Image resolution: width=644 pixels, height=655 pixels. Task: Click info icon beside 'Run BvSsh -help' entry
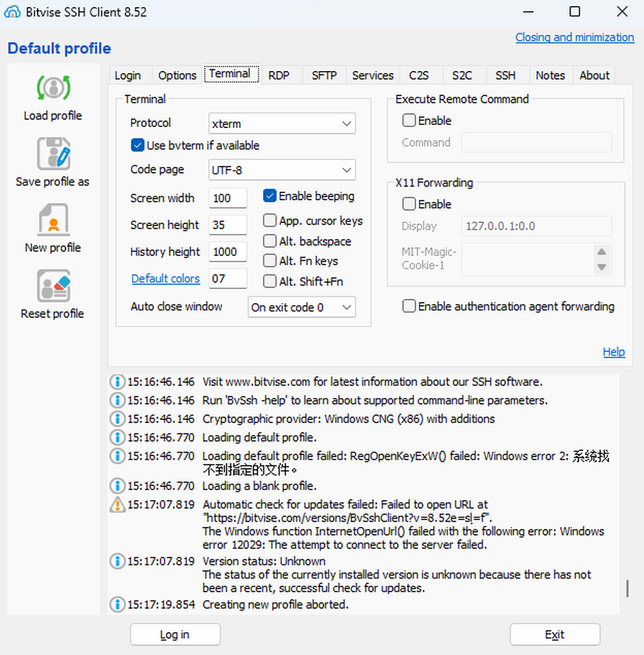coord(117,400)
